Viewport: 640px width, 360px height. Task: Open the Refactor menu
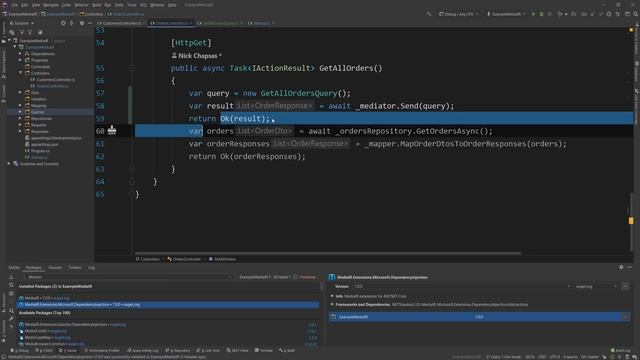pos(82,5)
